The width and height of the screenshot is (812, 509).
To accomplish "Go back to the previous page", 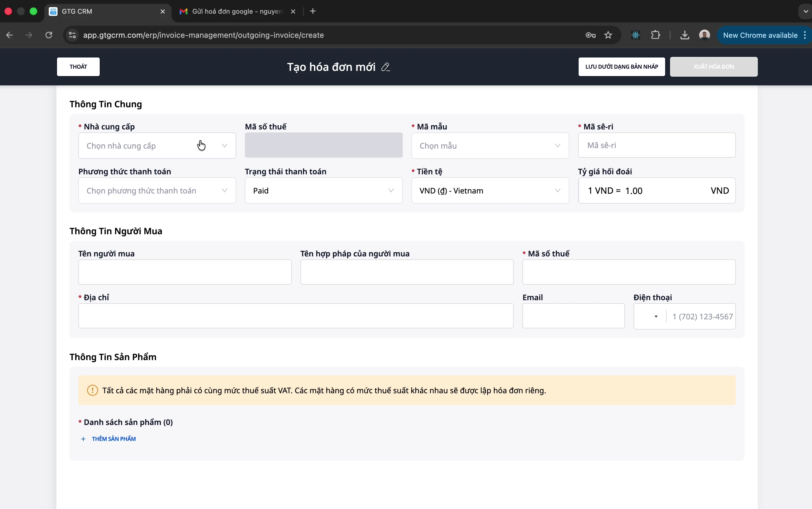I will [x=9, y=35].
